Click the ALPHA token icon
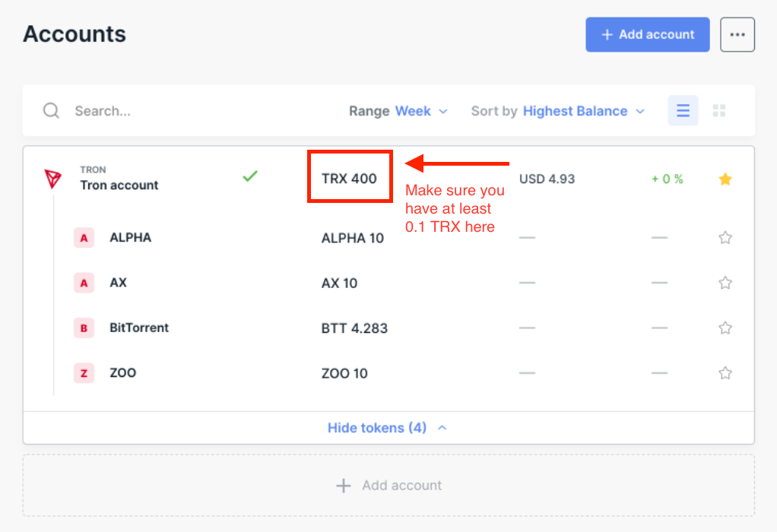The height and width of the screenshot is (532, 777). tap(84, 238)
